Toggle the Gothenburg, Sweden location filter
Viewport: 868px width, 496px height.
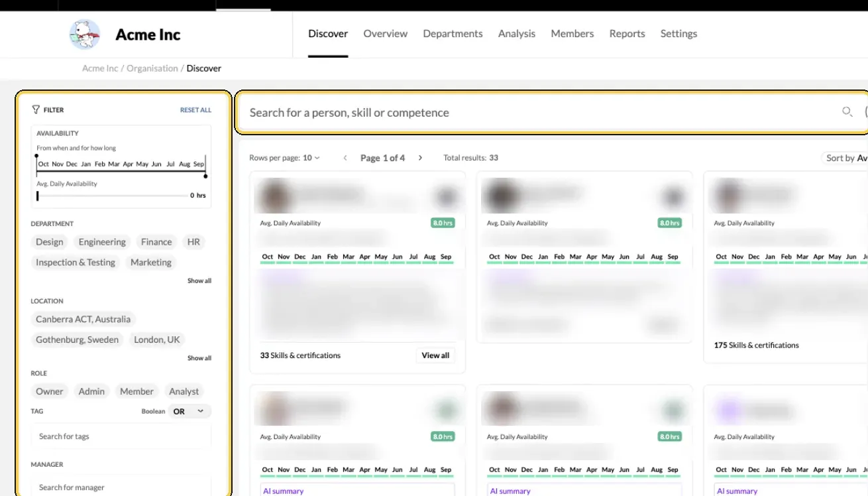tap(78, 340)
